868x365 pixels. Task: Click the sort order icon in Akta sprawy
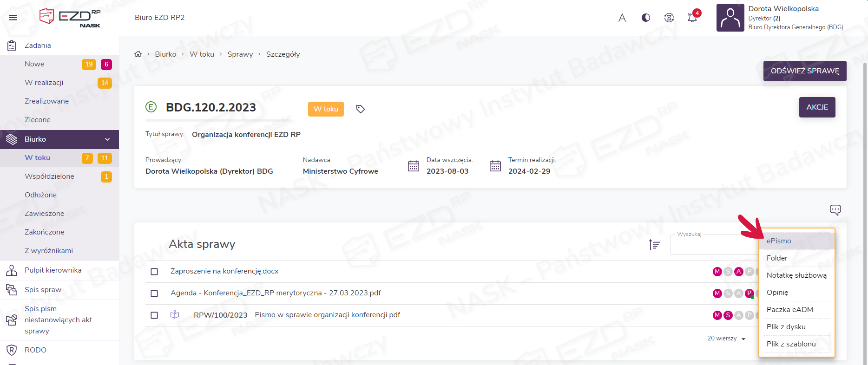[x=654, y=245]
